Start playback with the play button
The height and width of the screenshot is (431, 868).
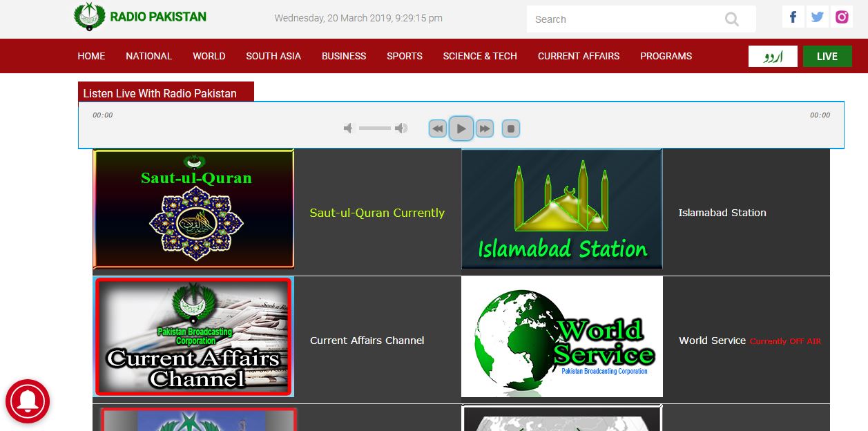[461, 128]
